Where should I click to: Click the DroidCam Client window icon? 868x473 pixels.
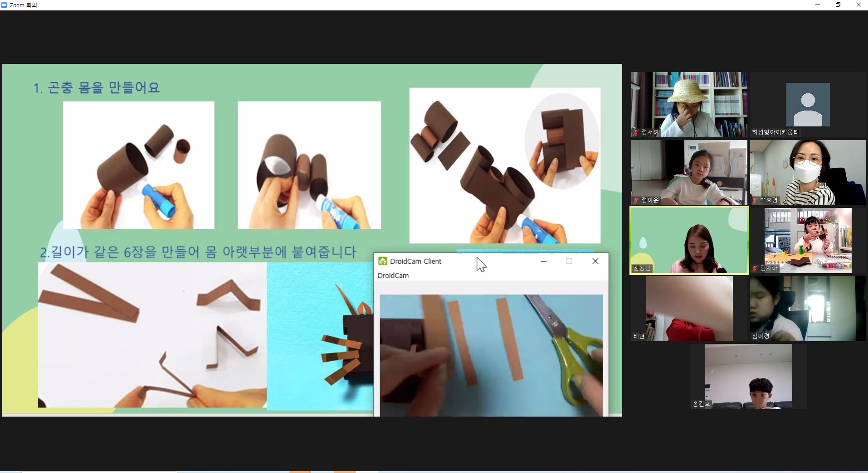click(383, 261)
